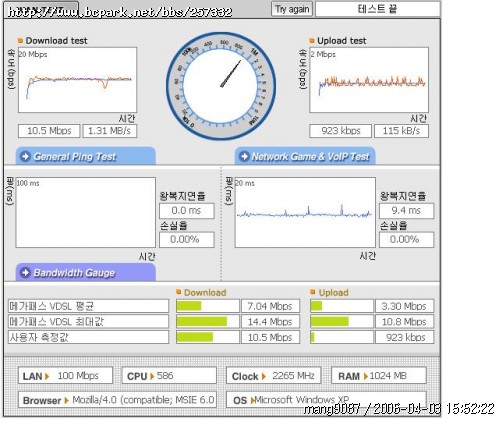Click the arrow icon in Bandwidth Gauge
Viewport: 500px width, 422px height.
[x=25, y=272]
